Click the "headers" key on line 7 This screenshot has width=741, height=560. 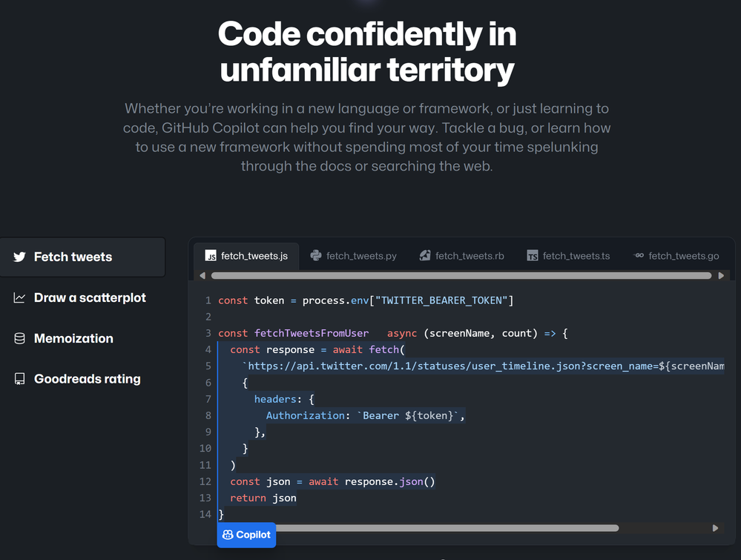tap(275, 399)
